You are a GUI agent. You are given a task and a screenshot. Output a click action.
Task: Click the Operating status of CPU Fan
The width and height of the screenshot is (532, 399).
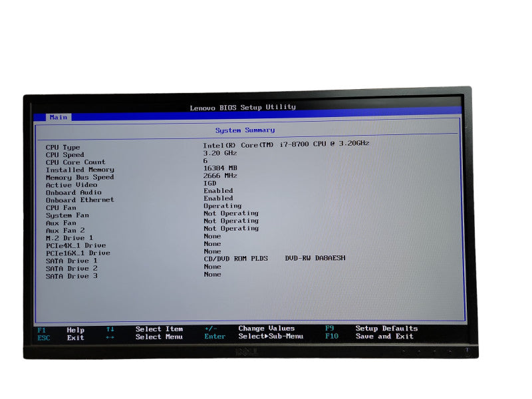tap(223, 206)
